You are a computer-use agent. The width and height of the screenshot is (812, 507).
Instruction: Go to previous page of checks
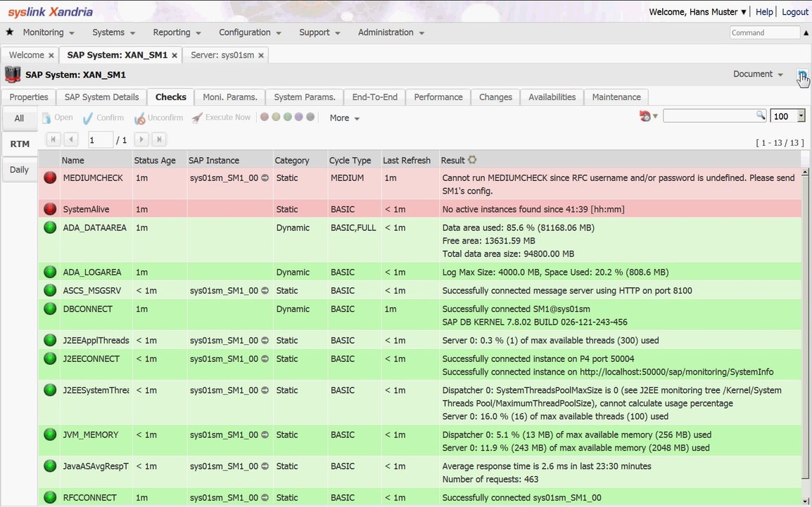pyautogui.click(x=71, y=139)
